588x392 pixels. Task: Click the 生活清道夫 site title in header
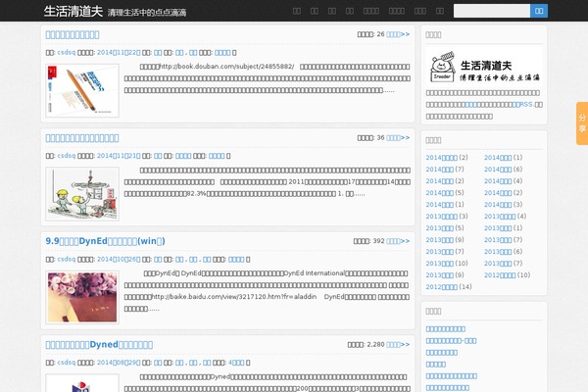(x=73, y=11)
